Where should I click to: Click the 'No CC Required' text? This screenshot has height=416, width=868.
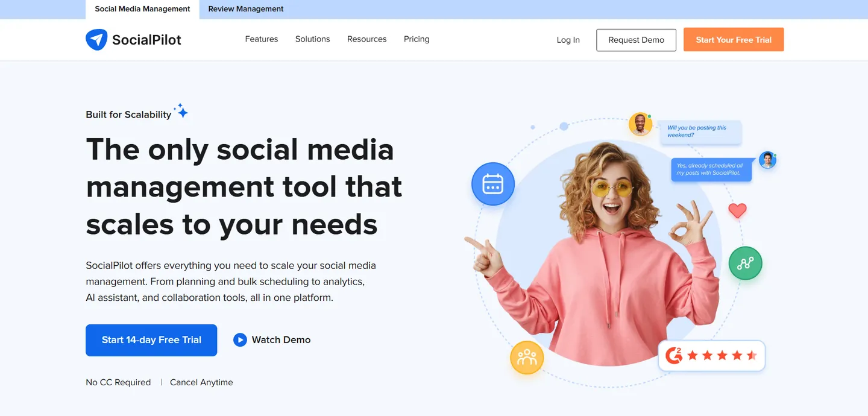click(x=118, y=382)
